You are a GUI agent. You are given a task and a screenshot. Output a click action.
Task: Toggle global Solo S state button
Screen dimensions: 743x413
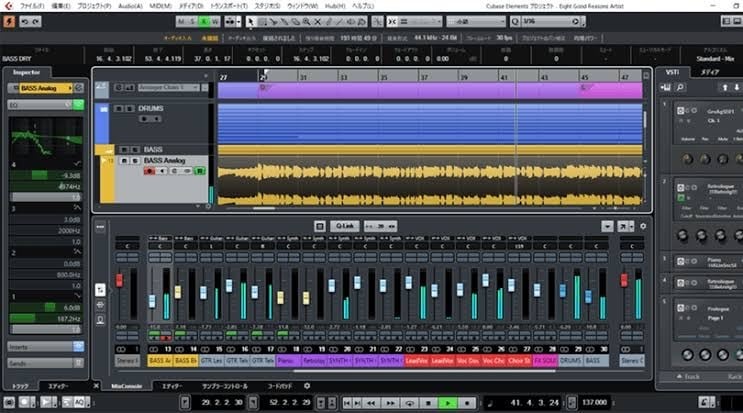[x=192, y=22]
